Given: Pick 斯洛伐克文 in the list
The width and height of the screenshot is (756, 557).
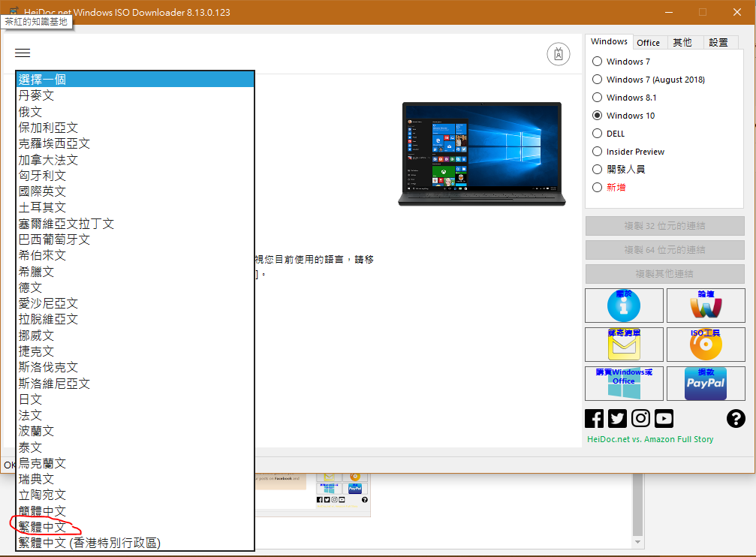Looking at the screenshot, I should [135, 368].
